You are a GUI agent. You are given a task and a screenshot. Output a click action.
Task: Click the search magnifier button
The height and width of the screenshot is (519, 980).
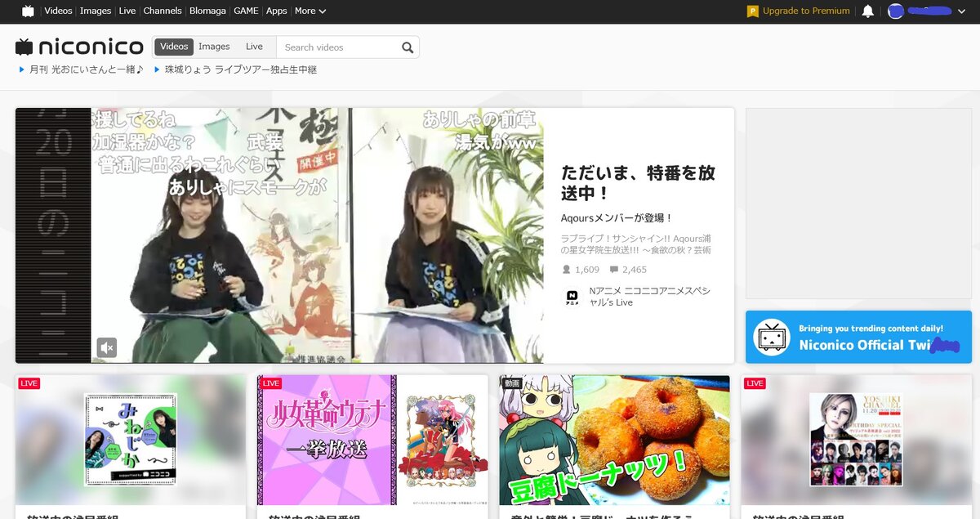(408, 47)
